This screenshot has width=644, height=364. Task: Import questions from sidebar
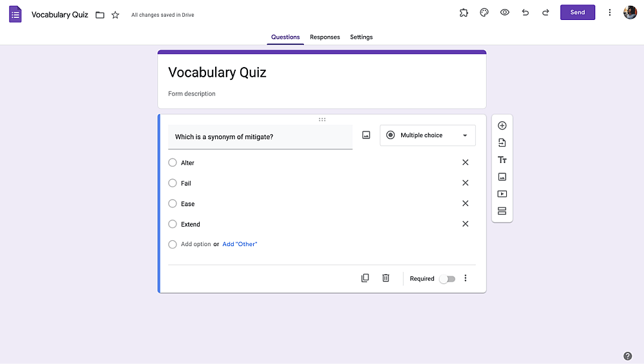(x=502, y=143)
